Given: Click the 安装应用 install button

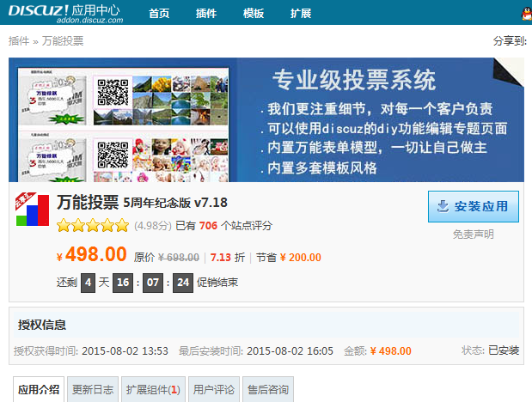Looking at the screenshot, I should point(474,207).
